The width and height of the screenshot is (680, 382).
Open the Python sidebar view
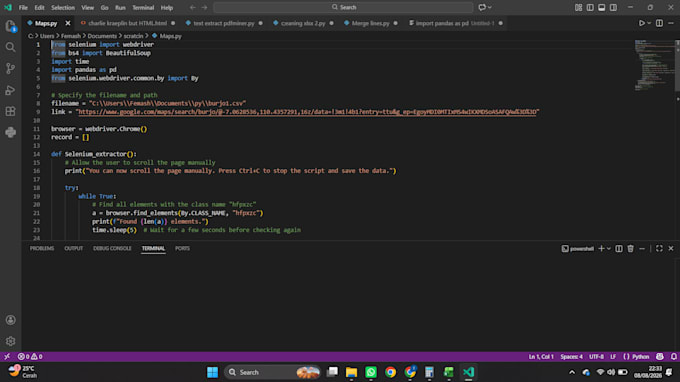10,132
